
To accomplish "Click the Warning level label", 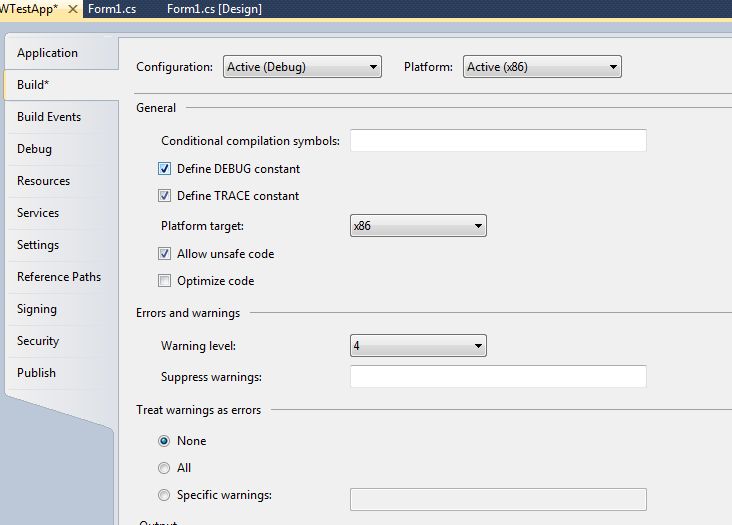I will (198, 346).
